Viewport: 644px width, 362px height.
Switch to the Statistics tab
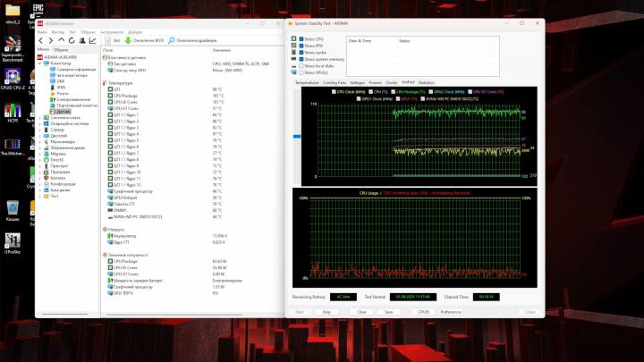pos(426,83)
